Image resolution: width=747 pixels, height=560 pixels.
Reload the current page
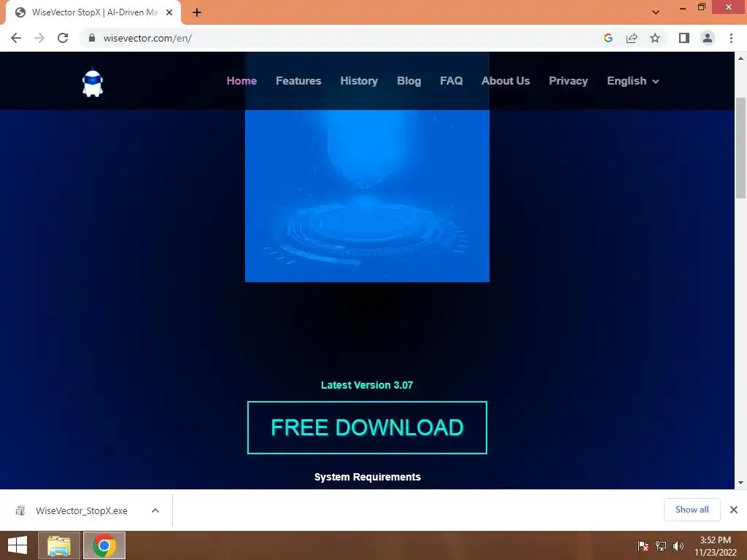pos(63,38)
